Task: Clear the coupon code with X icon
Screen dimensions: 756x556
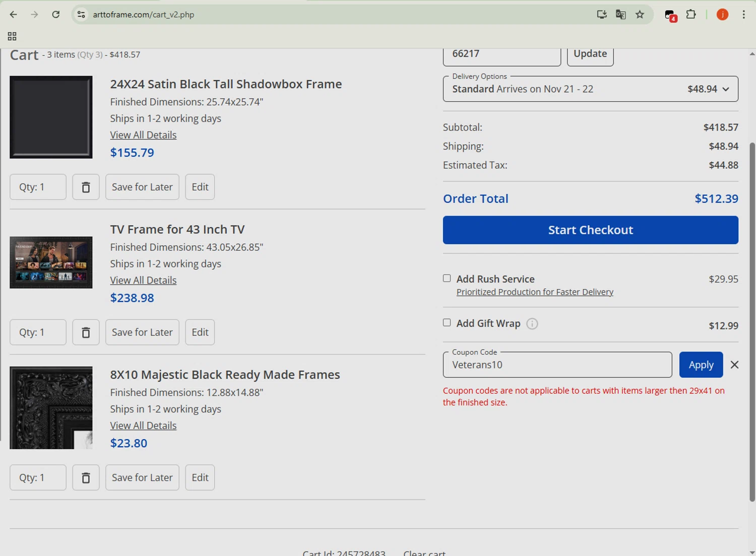Action: [734, 365]
